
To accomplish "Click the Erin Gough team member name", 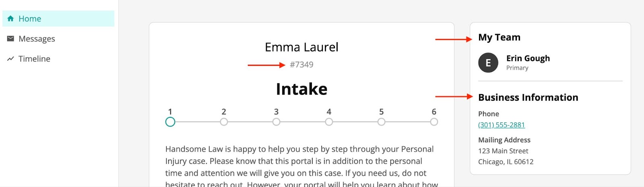I will 528,58.
